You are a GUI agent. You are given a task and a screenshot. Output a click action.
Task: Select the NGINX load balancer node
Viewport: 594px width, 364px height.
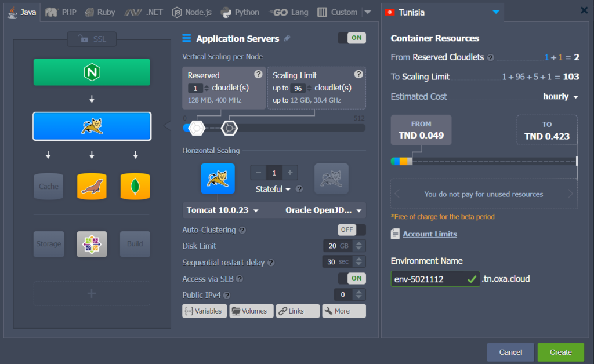pyautogui.click(x=92, y=72)
